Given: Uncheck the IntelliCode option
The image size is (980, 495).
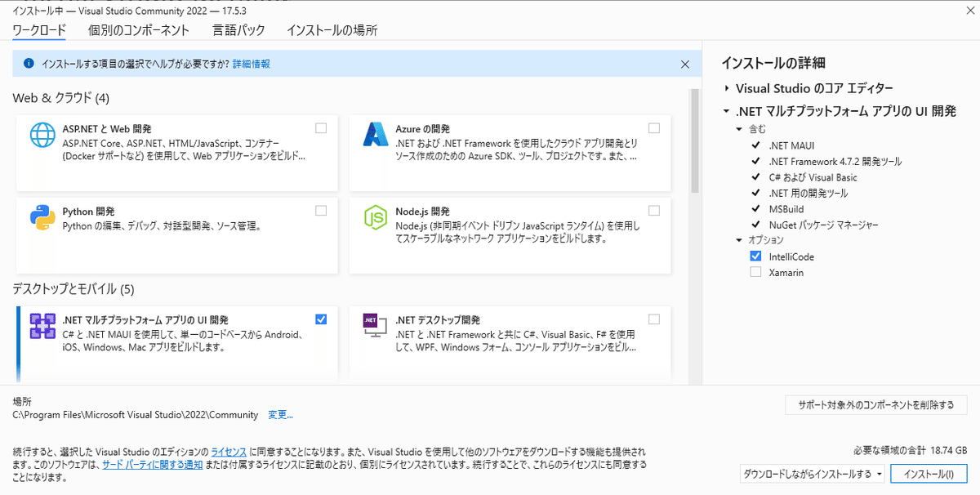Looking at the screenshot, I should 755,256.
